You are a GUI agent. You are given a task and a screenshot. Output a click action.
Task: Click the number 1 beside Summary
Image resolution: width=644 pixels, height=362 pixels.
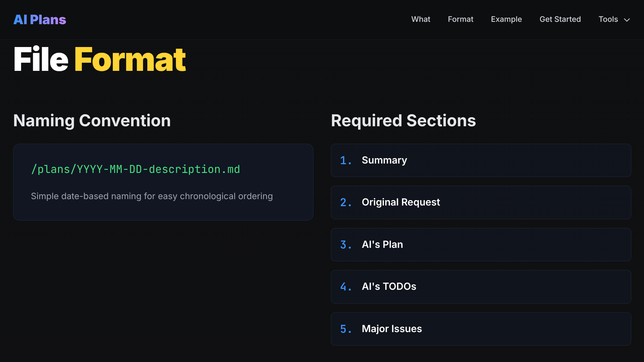click(345, 161)
